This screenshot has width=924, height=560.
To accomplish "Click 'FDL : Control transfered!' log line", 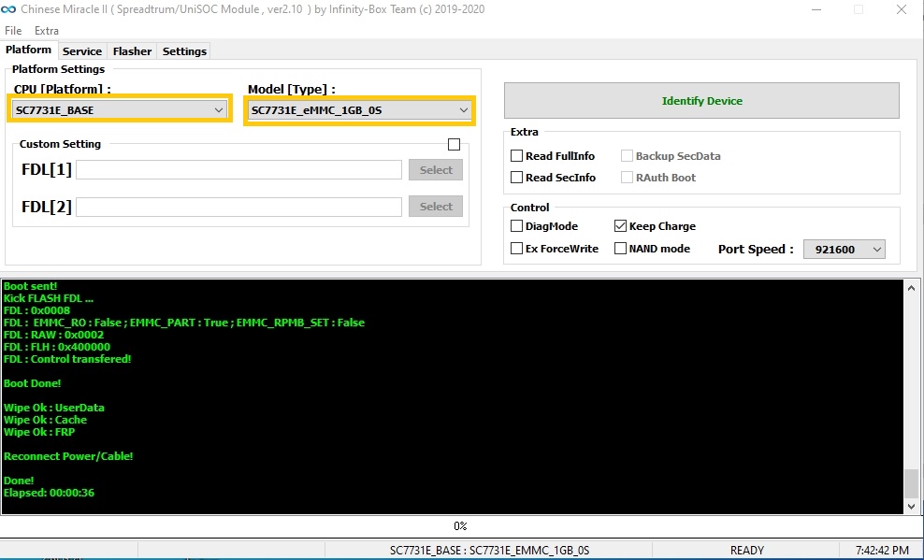I will [67, 359].
